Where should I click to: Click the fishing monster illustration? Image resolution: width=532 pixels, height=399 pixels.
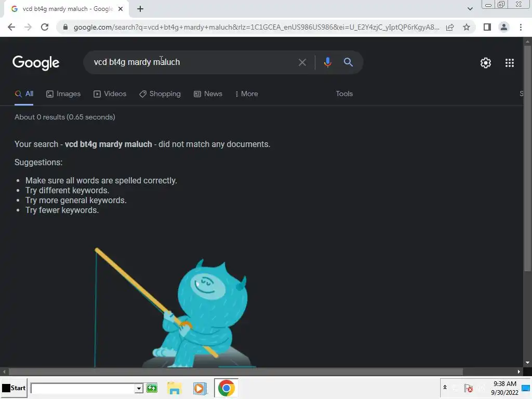tap(175, 308)
